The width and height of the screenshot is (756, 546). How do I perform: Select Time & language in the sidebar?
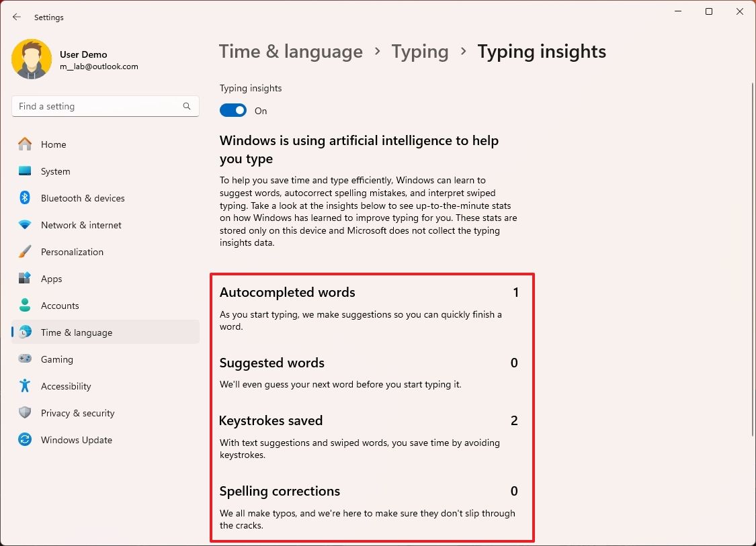click(76, 332)
